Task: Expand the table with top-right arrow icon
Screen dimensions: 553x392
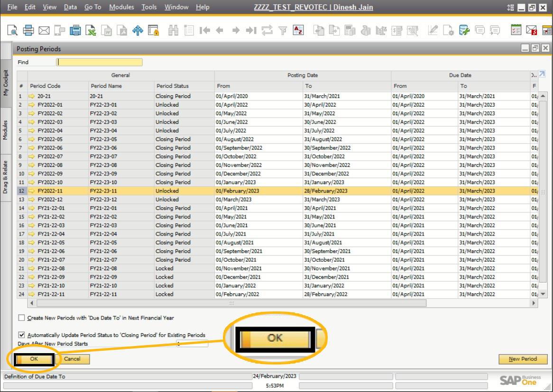Action: [542, 73]
